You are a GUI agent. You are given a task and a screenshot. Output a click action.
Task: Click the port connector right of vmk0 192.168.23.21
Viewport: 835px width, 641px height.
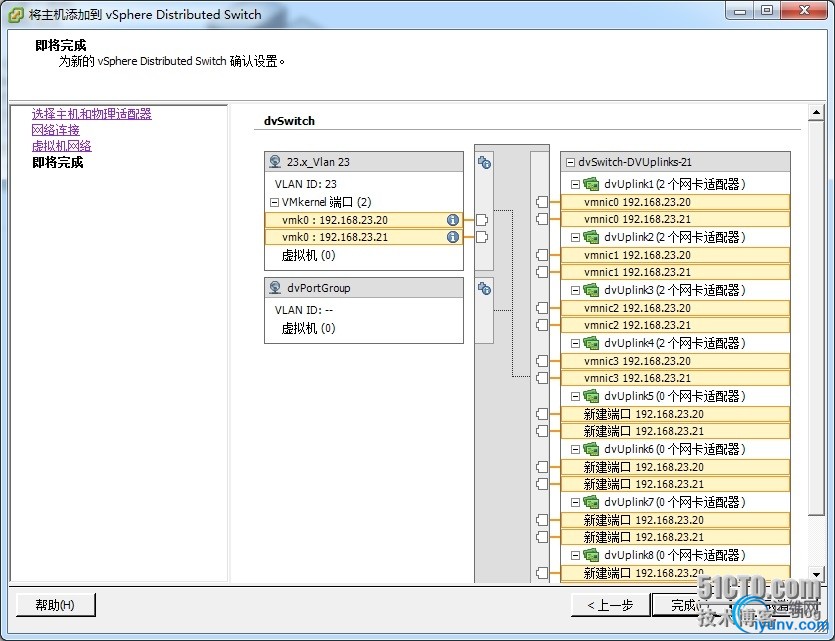(482, 237)
